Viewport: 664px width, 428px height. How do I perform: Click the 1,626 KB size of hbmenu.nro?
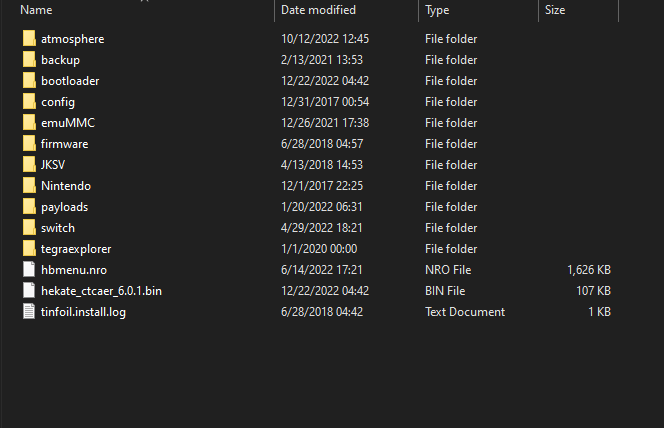click(589, 270)
